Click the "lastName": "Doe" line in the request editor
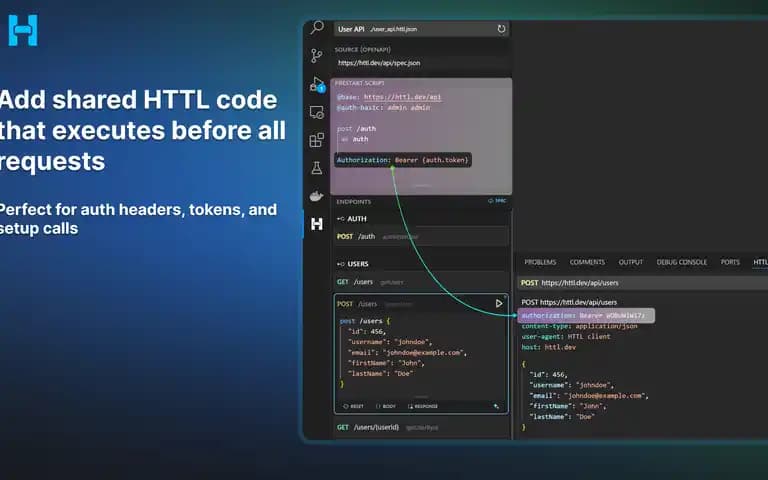768x480 pixels. coord(381,374)
